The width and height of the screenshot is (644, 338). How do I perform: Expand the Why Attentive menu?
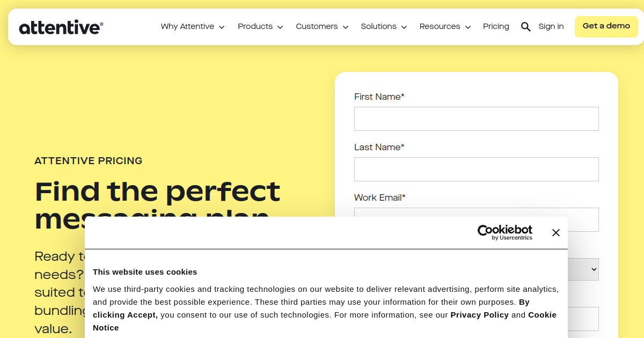point(193,27)
